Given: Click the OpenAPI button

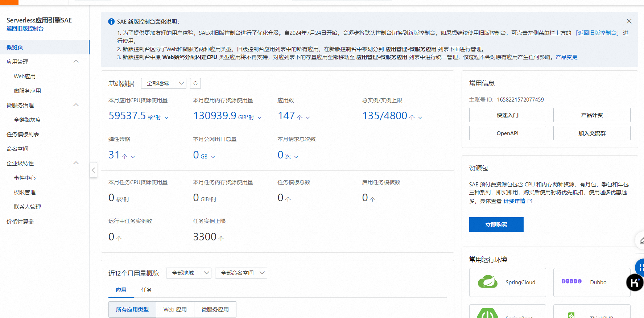Looking at the screenshot, I should coord(508,133).
